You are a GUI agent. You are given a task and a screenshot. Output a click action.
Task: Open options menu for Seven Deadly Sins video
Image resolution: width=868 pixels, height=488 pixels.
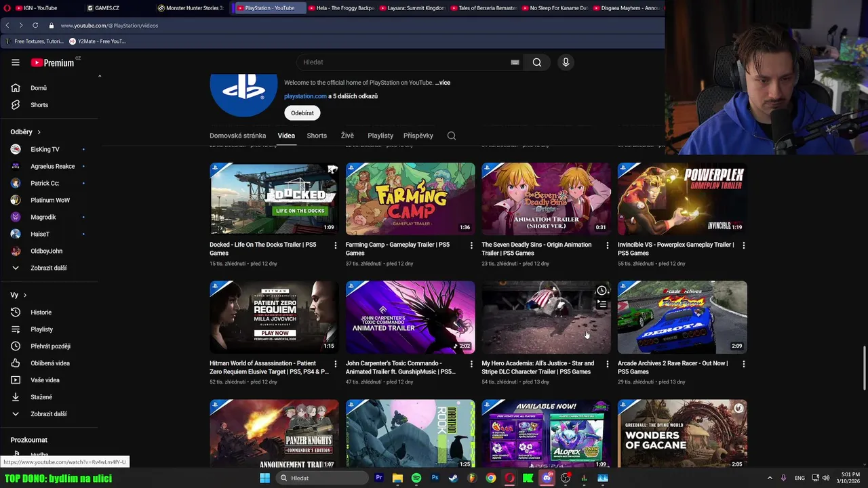[608, 245]
